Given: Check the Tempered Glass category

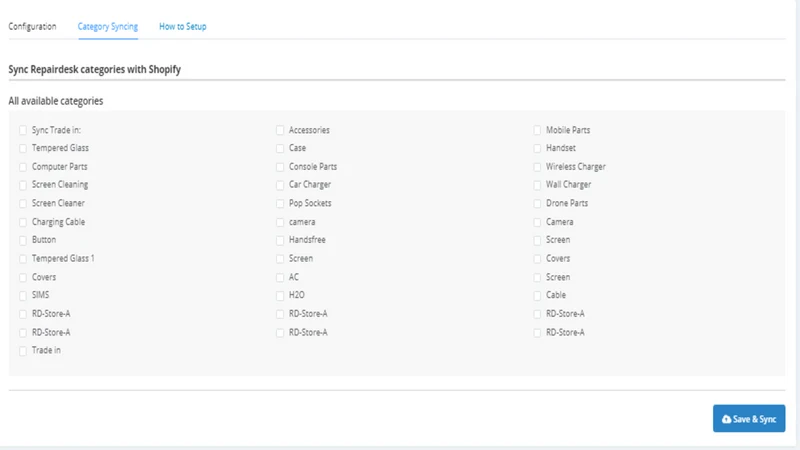Looking at the screenshot, I should [23, 148].
